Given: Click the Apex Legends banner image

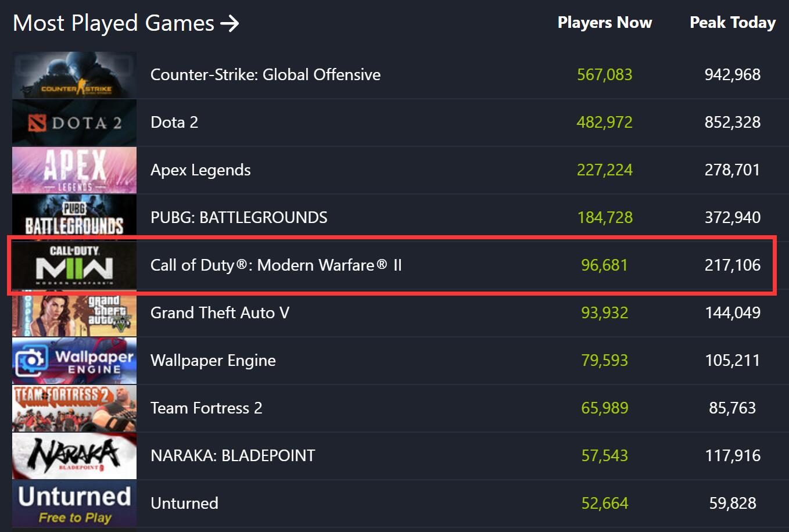Looking at the screenshot, I should 74,170.
